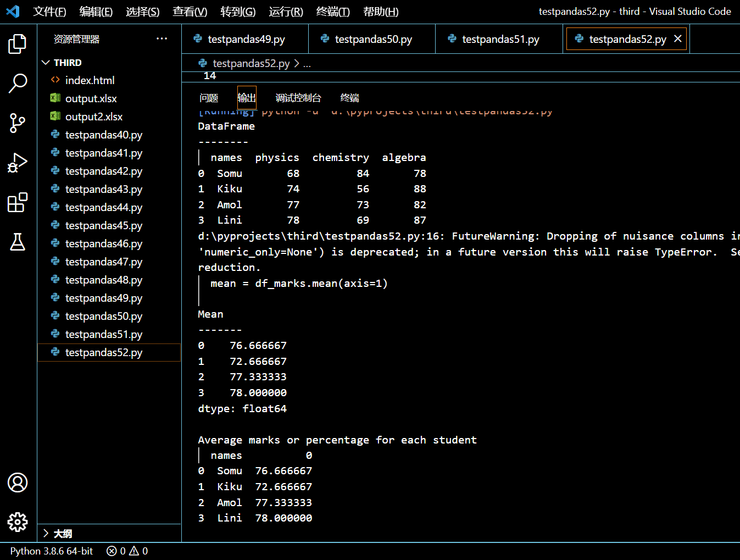Close the testpandas52.py editor tab

[678, 38]
